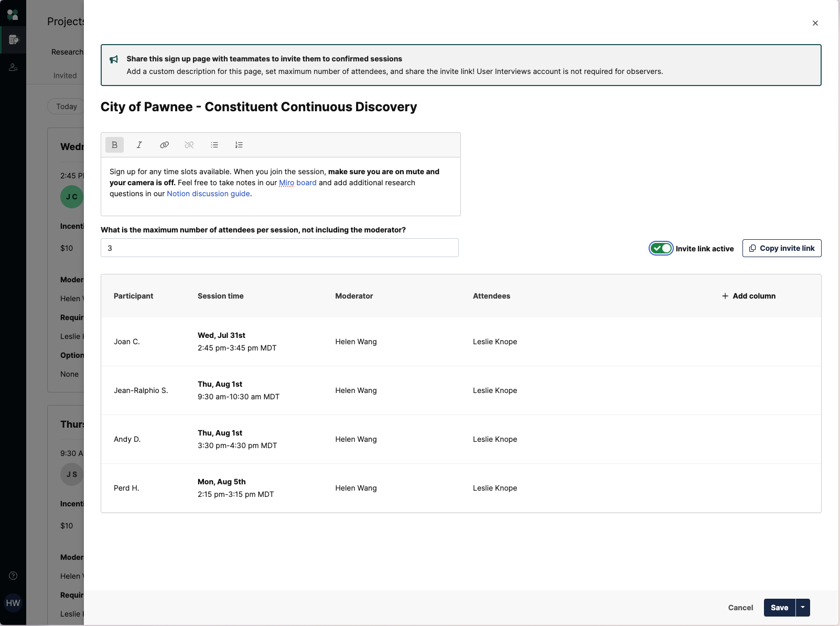The image size is (840, 626).
Task: Insert a numbered list
Action: 239,145
